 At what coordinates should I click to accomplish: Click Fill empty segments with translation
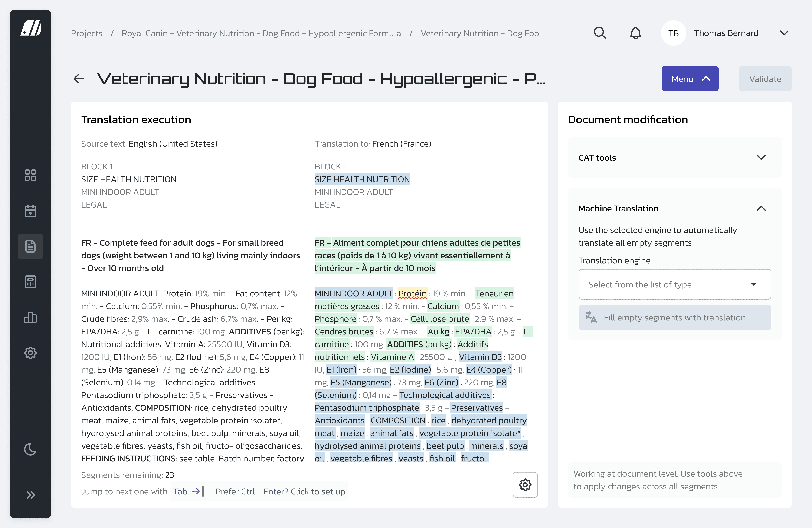click(x=674, y=317)
